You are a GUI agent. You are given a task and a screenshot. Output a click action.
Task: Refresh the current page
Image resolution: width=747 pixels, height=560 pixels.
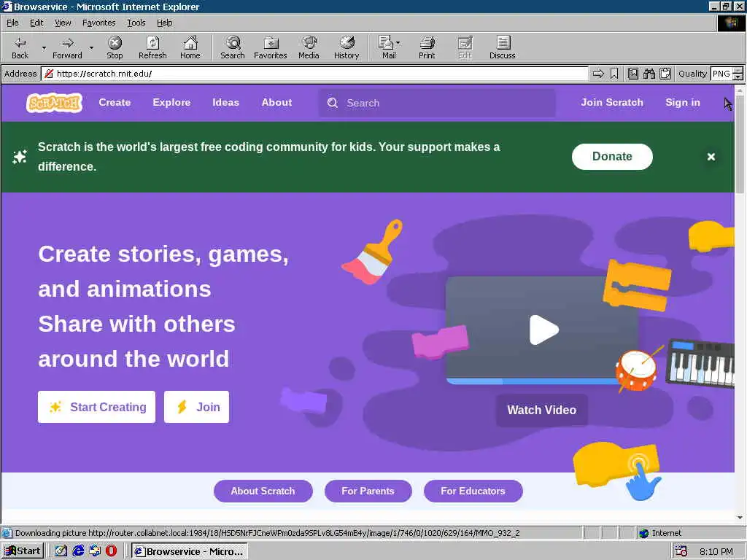(x=152, y=47)
